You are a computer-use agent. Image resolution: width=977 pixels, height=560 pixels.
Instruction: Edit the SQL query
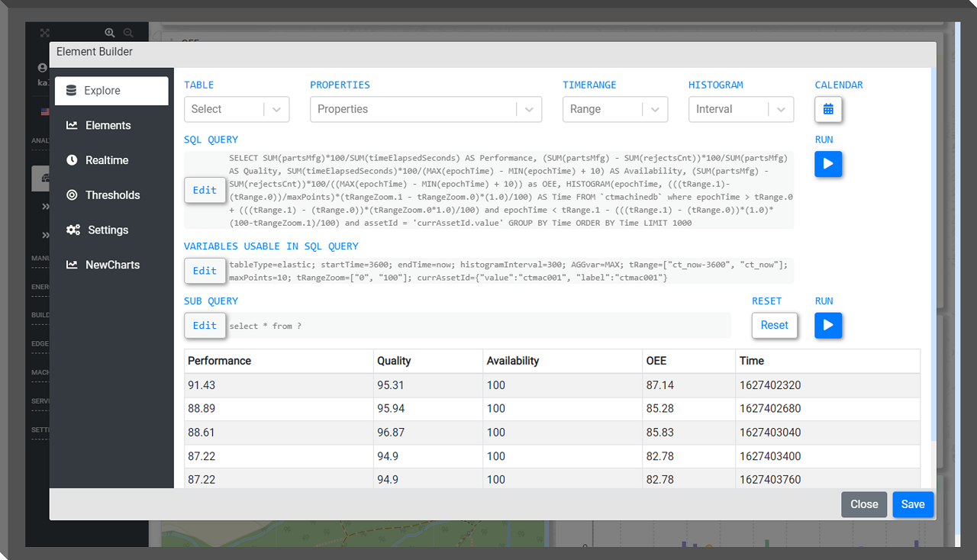[205, 190]
